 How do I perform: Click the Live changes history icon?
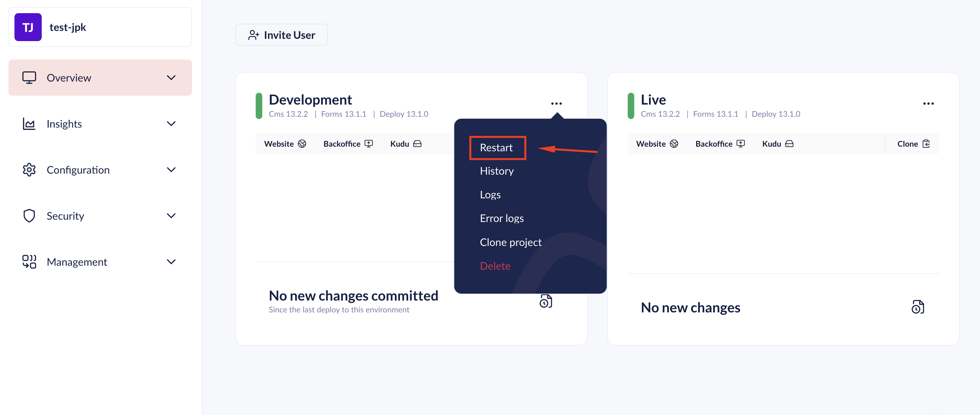coord(918,307)
